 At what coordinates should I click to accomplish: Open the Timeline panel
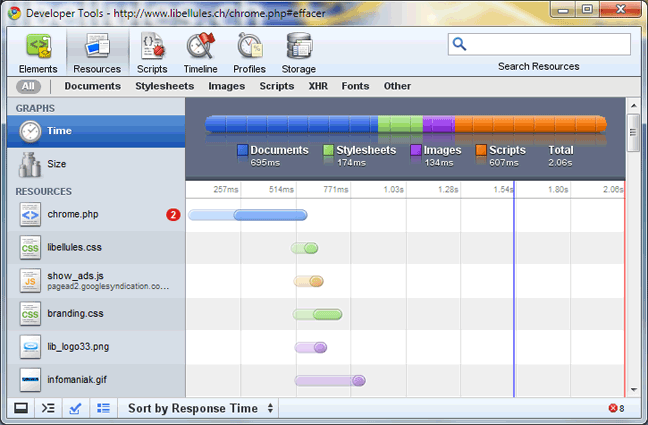pos(200,53)
